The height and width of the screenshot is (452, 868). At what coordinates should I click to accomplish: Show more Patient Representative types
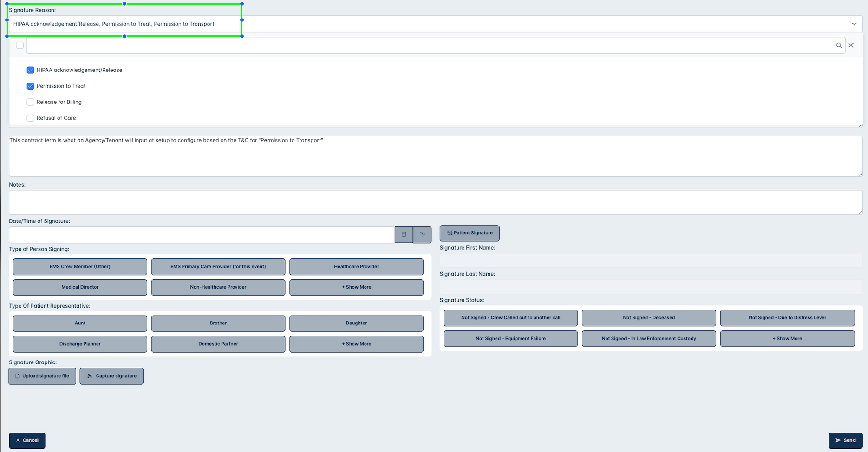click(x=356, y=344)
